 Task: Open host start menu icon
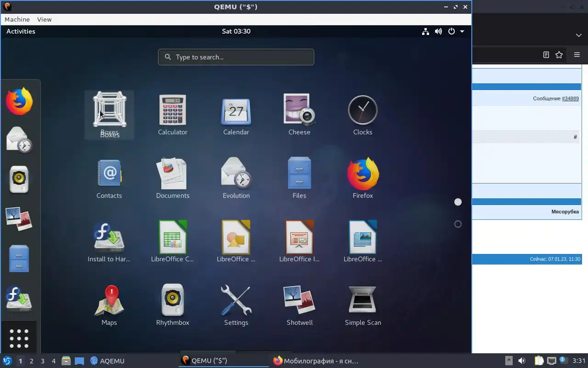[x=7, y=361]
